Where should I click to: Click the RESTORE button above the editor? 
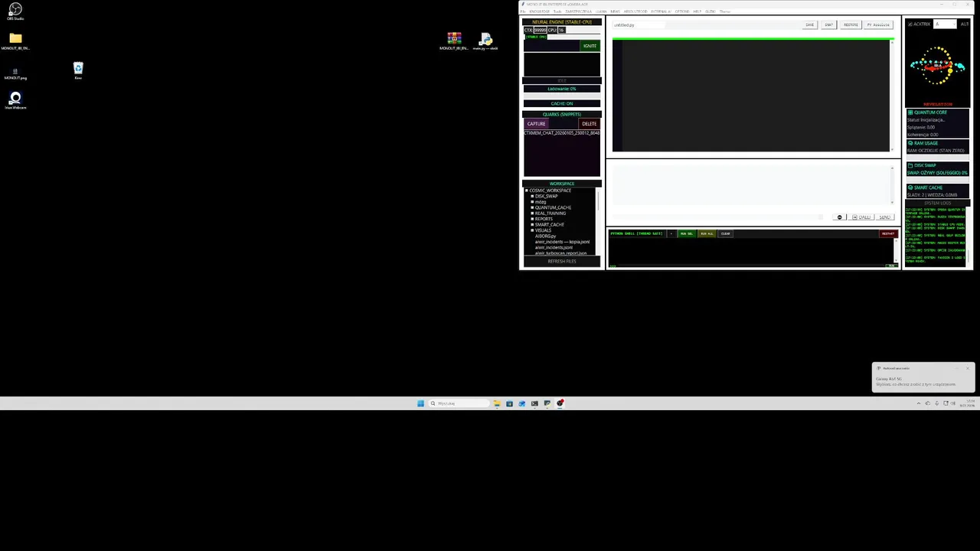point(851,24)
